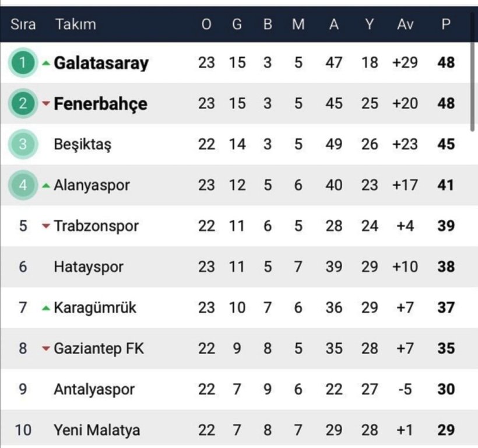Click red down arrow beside Gaziantep FK
This screenshot has width=478, height=448.
[x=45, y=348]
